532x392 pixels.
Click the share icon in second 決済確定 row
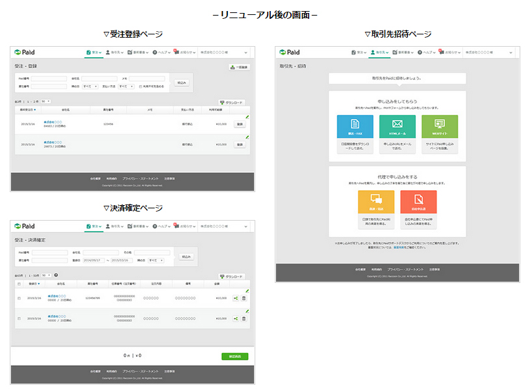point(236,319)
